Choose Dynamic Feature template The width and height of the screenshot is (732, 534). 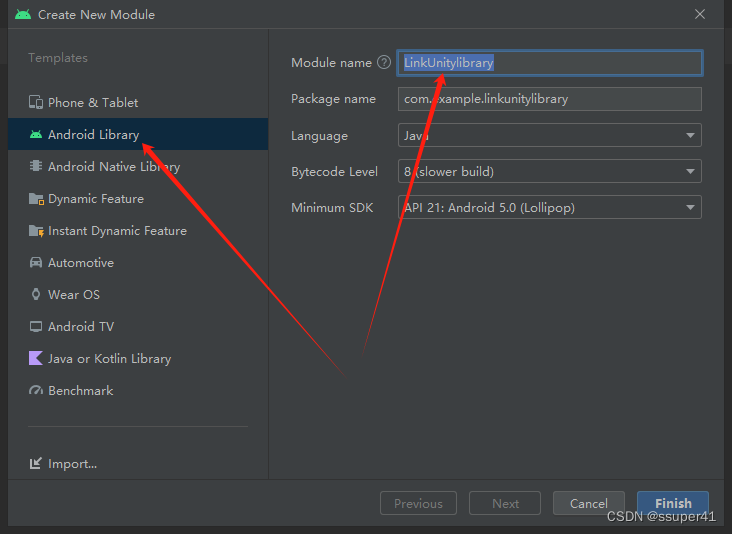pyautogui.click(x=138, y=199)
